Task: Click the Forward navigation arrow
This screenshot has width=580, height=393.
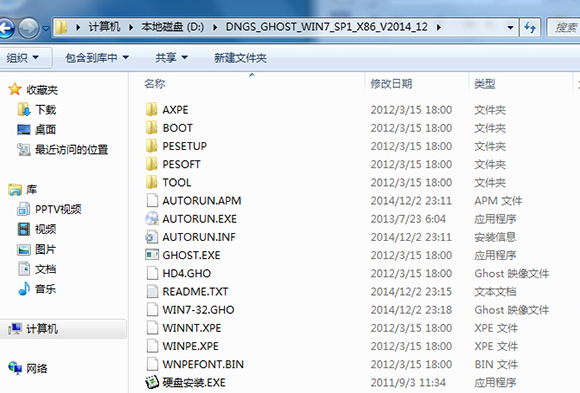Action: [28, 28]
